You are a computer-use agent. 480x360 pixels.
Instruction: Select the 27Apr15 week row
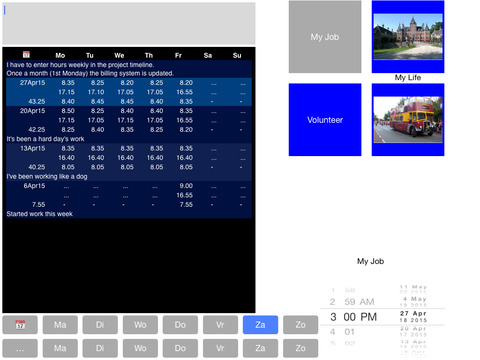coord(129,92)
